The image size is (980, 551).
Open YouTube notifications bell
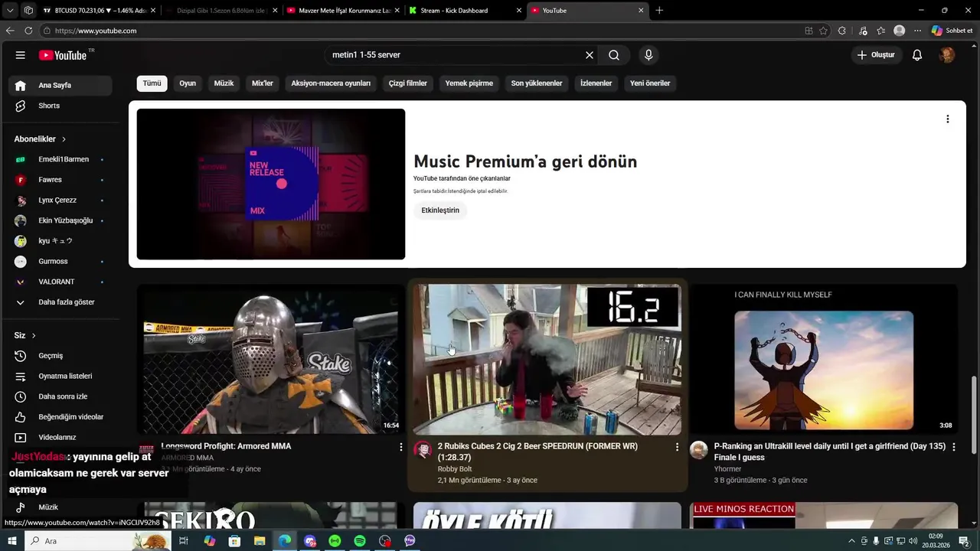(x=917, y=55)
